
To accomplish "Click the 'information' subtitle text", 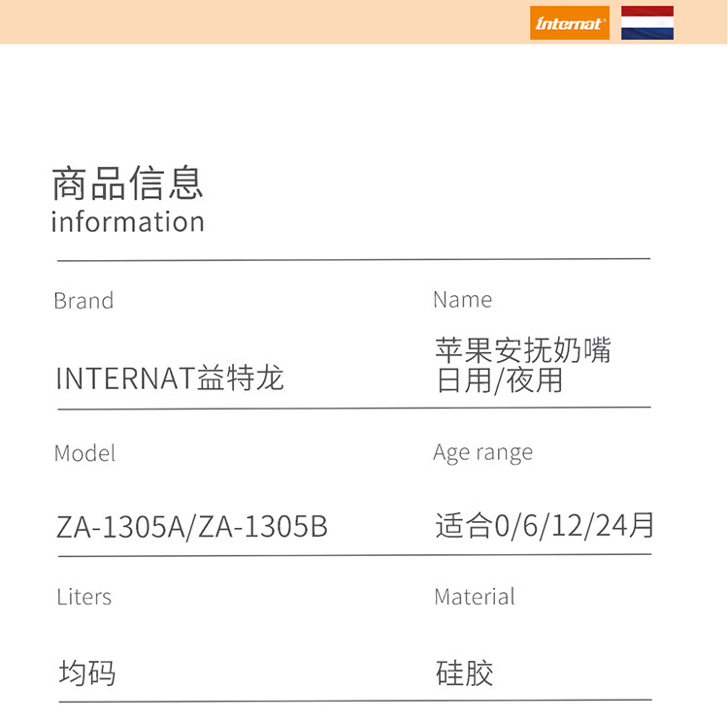I will (x=128, y=221).
